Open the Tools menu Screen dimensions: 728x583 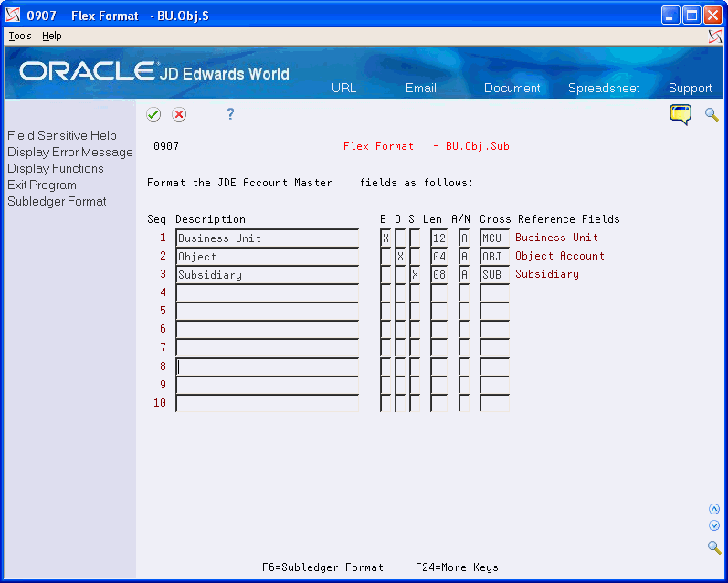coord(20,36)
